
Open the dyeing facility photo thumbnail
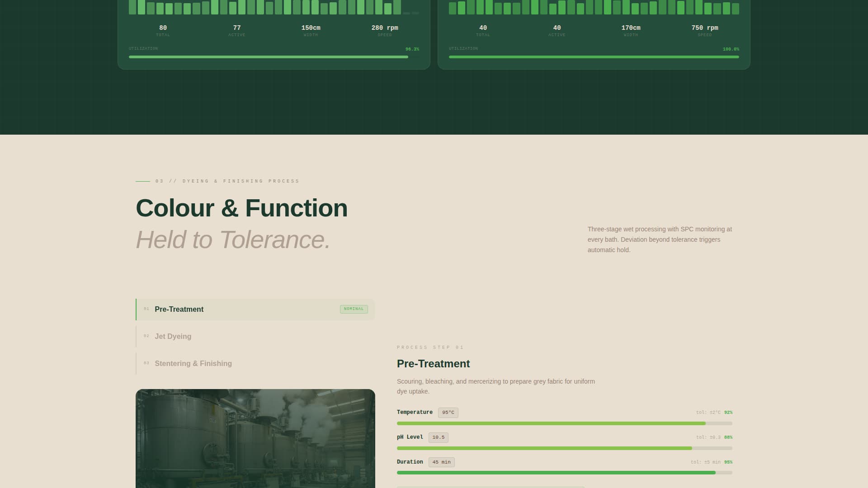click(x=255, y=438)
